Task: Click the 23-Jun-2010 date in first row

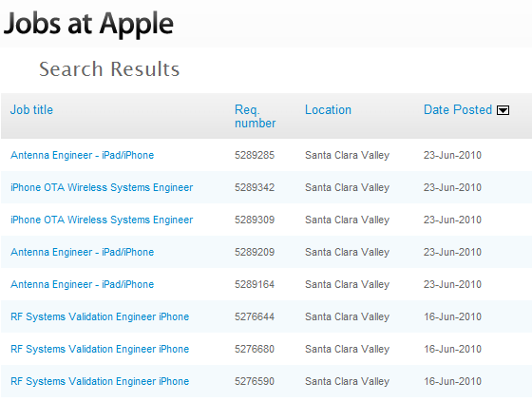Action: (x=452, y=155)
